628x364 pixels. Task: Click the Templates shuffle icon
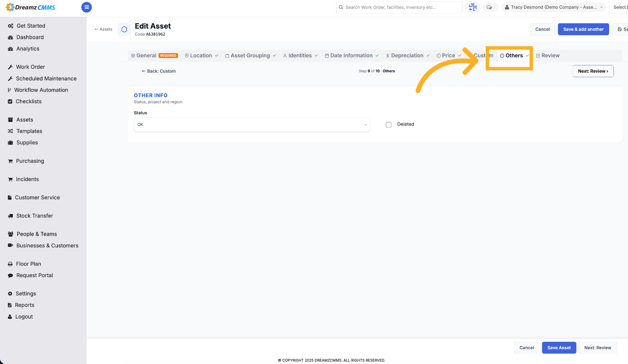pyautogui.click(x=10, y=131)
